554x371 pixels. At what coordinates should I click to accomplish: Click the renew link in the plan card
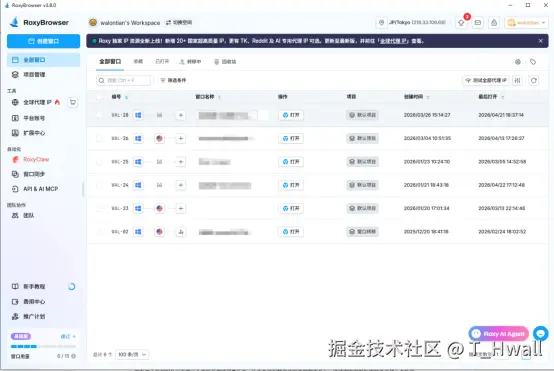tap(68, 336)
